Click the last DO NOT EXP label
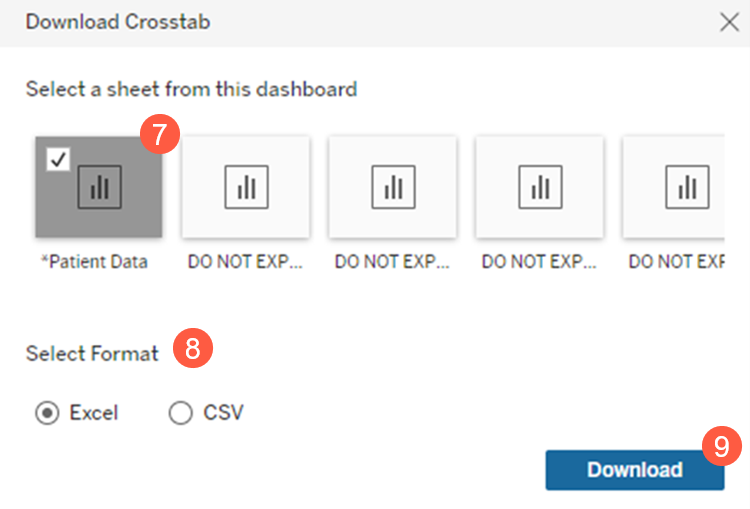The height and width of the screenshot is (509, 750). (x=676, y=262)
